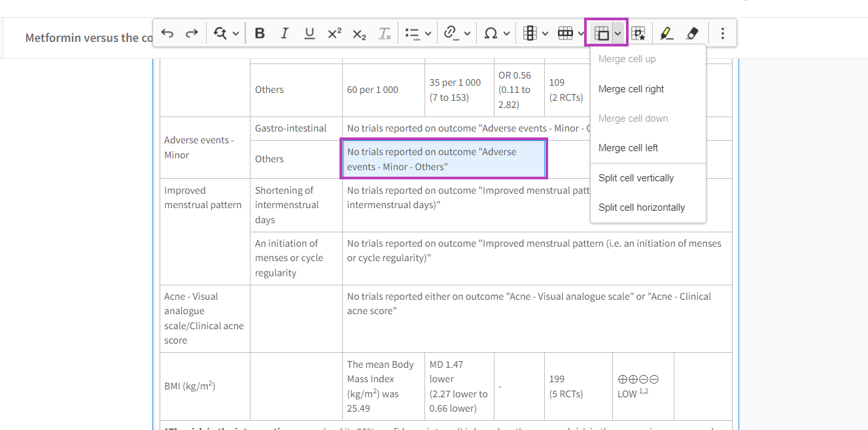Expand the list style dropdown
The image size is (868, 430).
coord(418,33)
